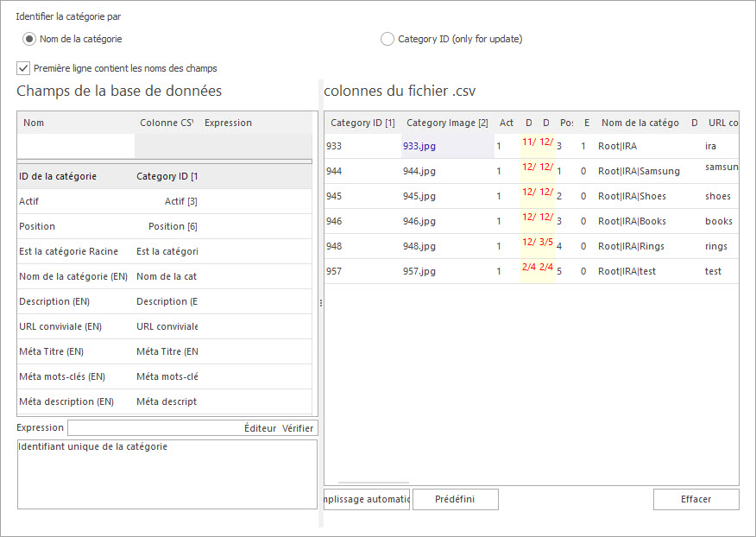
Task: Click the 'rings' URL cell
Action: (x=721, y=247)
